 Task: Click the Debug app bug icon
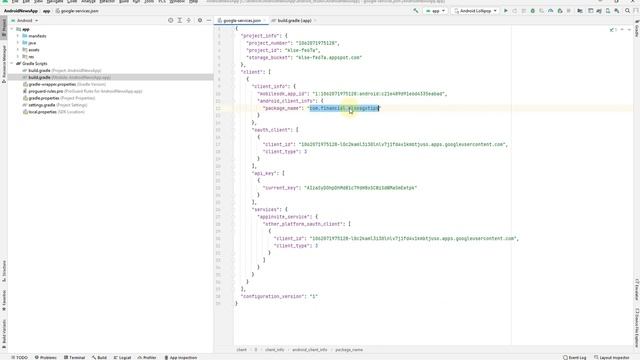pos(533,11)
